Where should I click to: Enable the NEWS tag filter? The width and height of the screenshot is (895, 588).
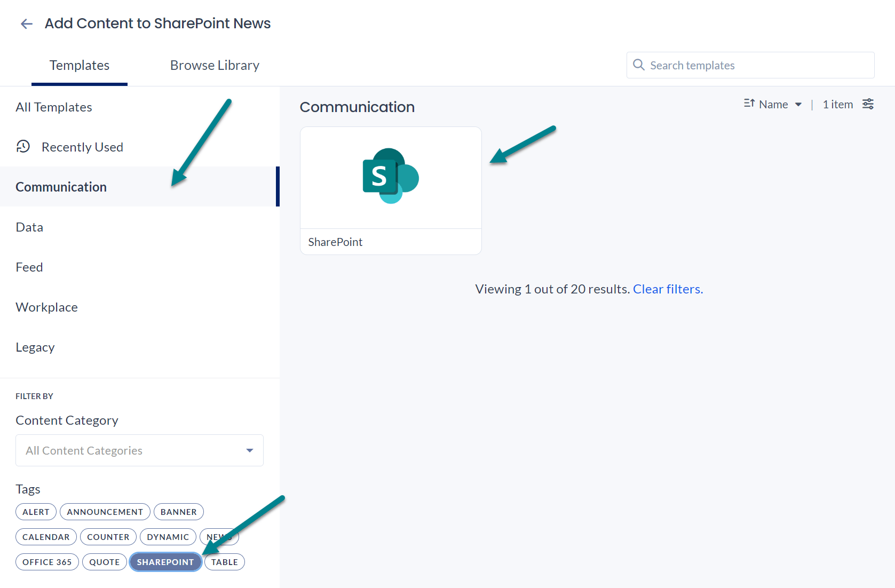[219, 537]
